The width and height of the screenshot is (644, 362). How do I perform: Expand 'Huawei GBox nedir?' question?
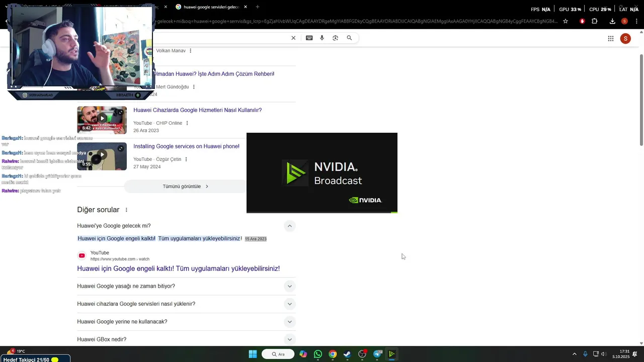(289, 339)
